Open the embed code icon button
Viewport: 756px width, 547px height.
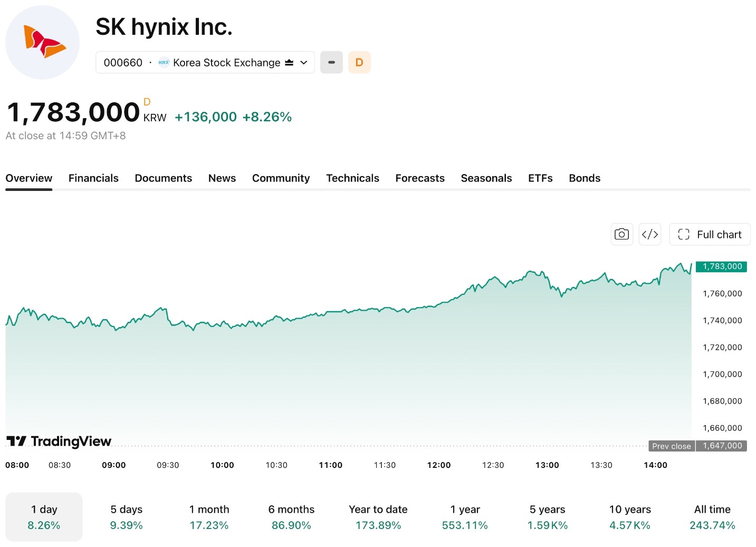650,234
